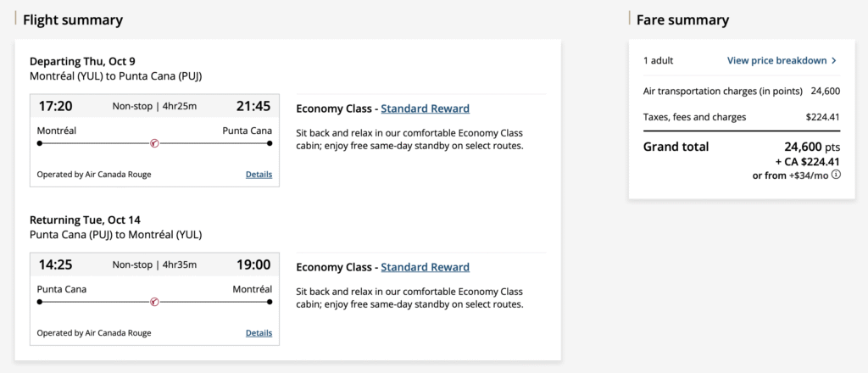Screen dimensions: 868x373
Task: Open the View price breakdown link
Action: pyautogui.click(x=776, y=61)
